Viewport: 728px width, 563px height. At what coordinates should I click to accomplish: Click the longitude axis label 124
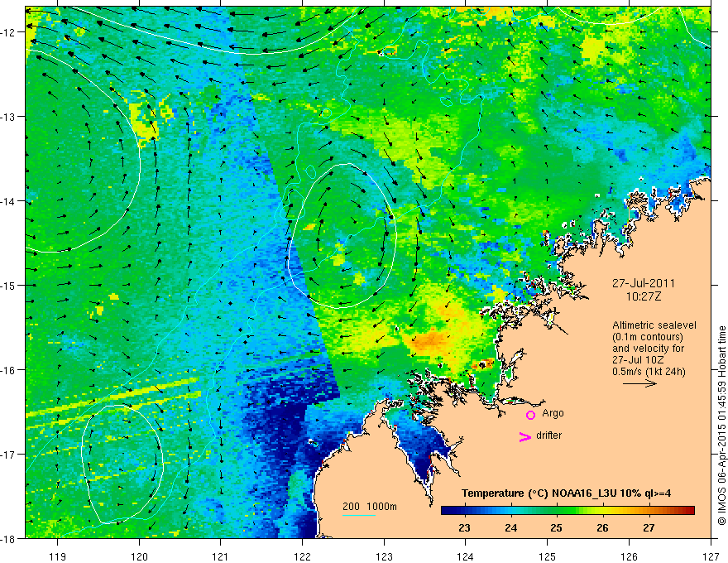tap(466, 556)
